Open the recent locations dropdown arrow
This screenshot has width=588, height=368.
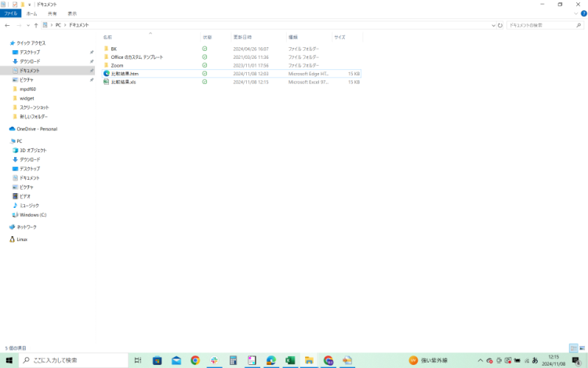[x=27, y=25]
